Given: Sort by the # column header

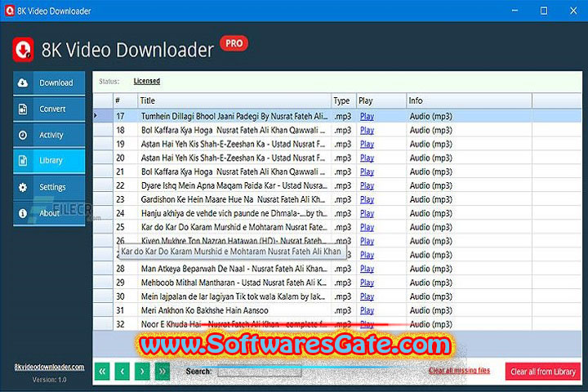Looking at the screenshot, I should pyautogui.click(x=125, y=100).
